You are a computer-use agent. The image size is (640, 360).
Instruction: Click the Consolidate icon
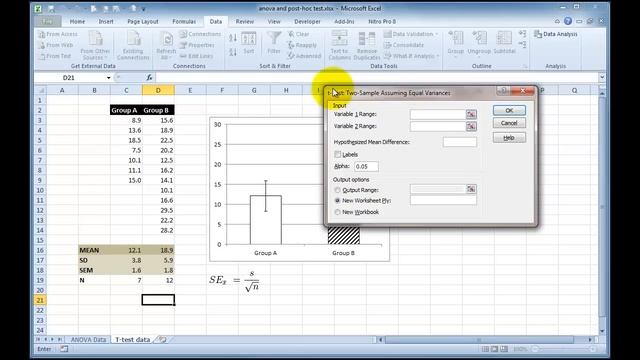(388, 45)
